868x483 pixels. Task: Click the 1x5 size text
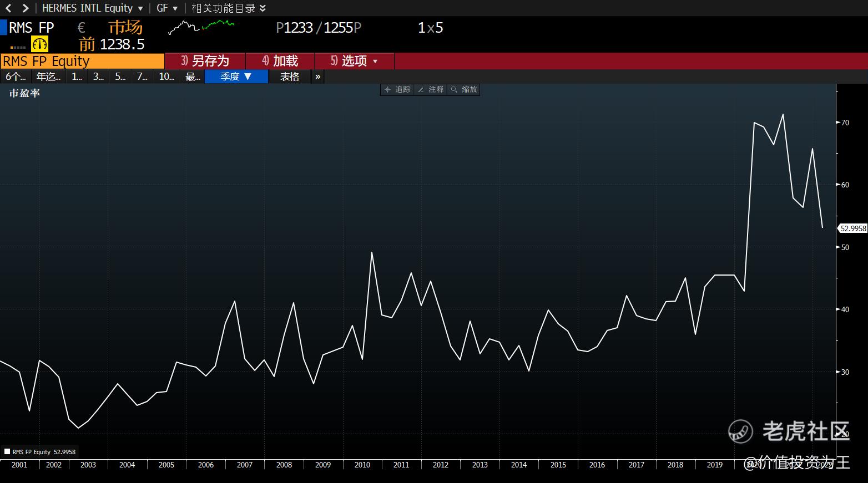point(430,28)
